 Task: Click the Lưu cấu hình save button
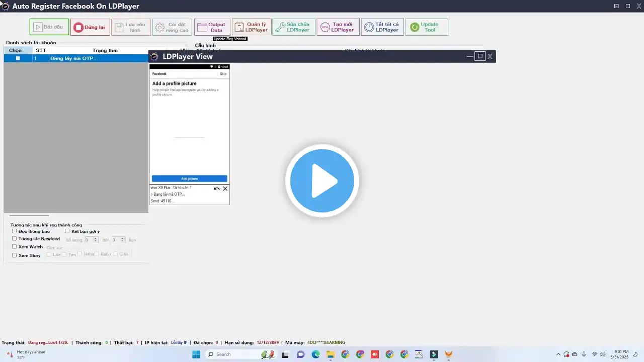point(131,27)
